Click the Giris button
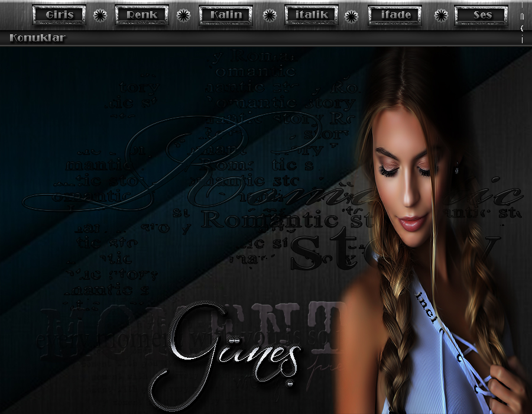532x414 pixels. pos(59,15)
